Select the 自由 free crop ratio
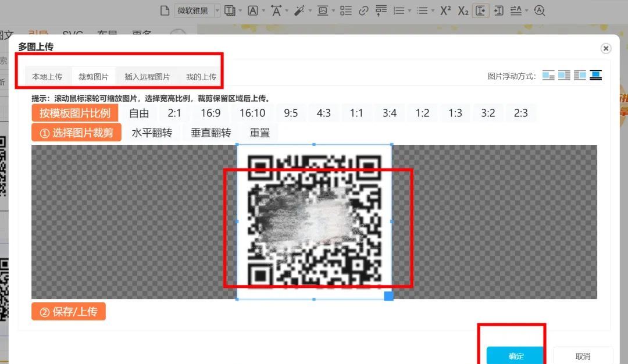Screen dimensions: 628x364 pos(139,113)
